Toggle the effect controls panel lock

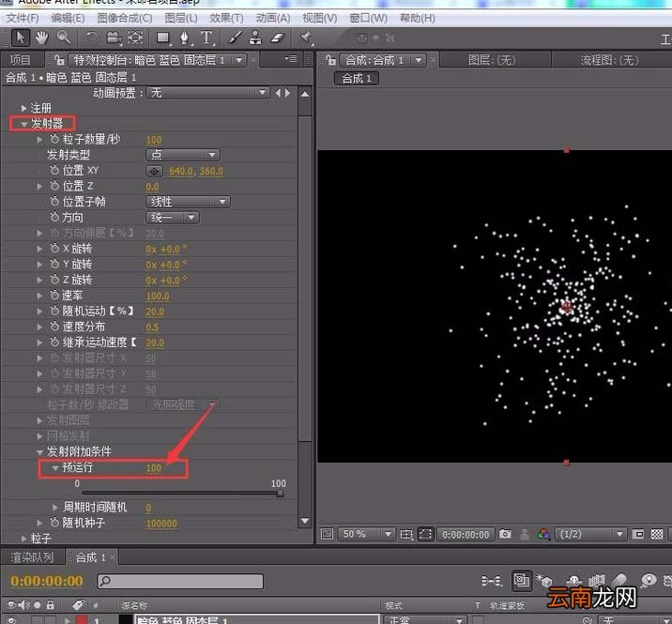point(59,60)
